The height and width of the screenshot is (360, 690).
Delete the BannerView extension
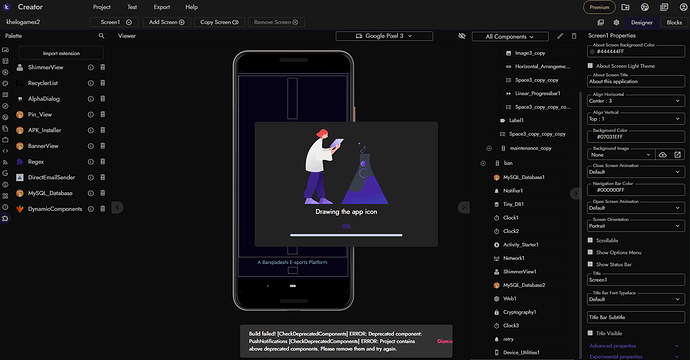103,146
